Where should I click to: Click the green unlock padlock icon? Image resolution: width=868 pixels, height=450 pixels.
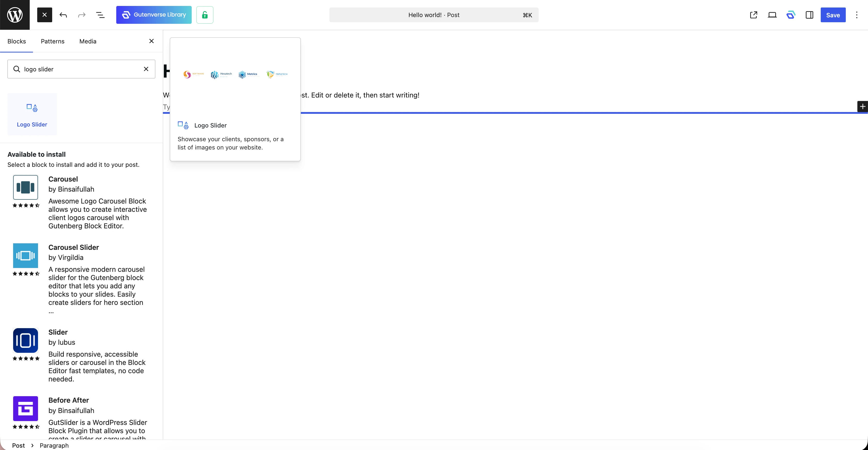pos(205,15)
